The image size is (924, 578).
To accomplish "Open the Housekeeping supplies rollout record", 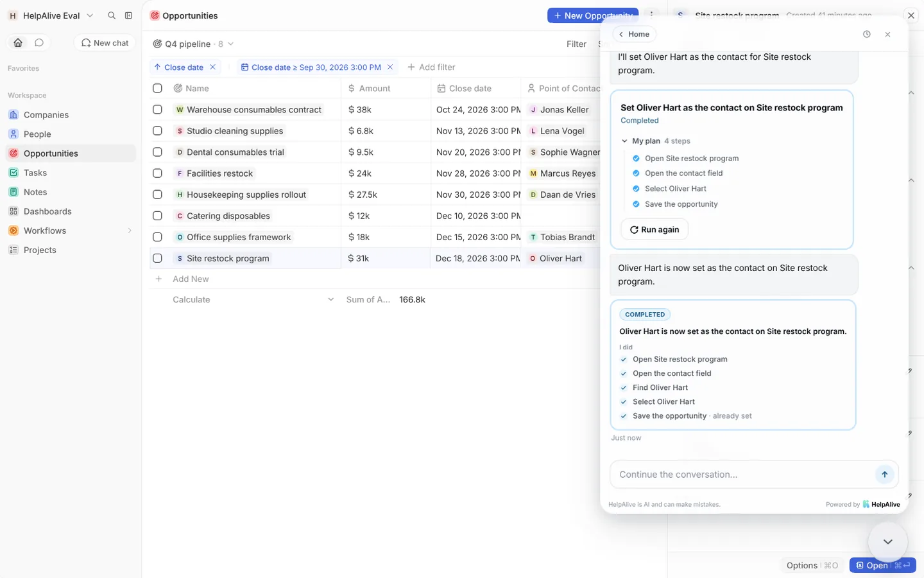I will point(246,195).
